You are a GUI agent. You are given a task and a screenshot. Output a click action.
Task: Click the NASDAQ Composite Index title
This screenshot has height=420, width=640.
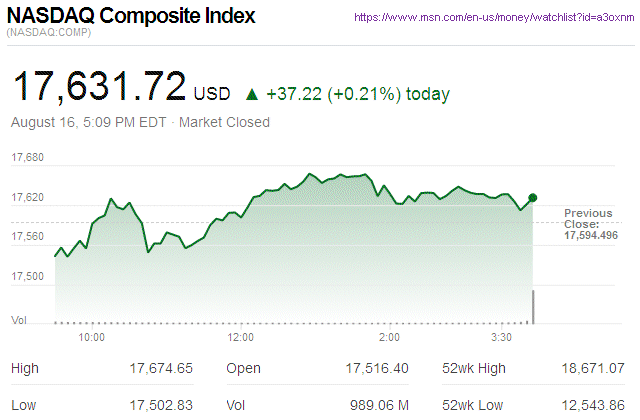131,17
